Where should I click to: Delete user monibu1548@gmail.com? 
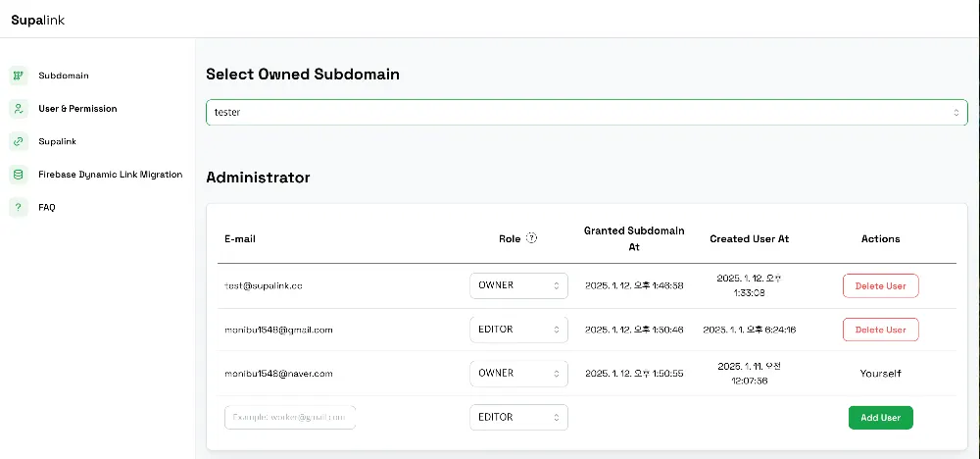coord(880,330)
